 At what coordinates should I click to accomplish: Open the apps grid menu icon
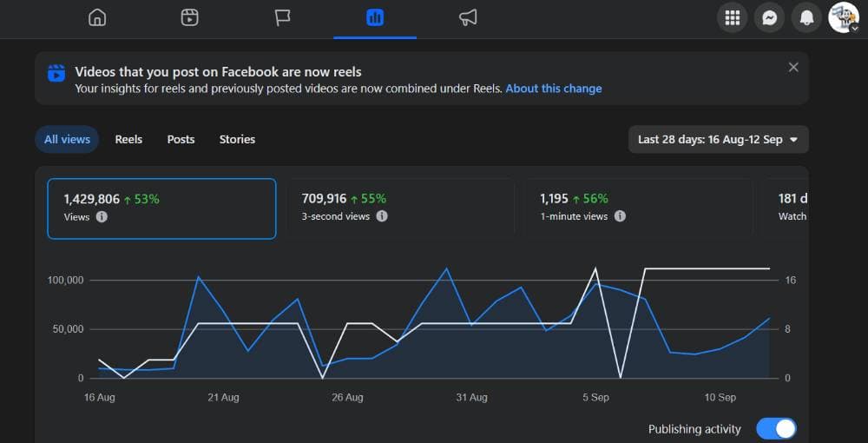[x=733, y=17]
